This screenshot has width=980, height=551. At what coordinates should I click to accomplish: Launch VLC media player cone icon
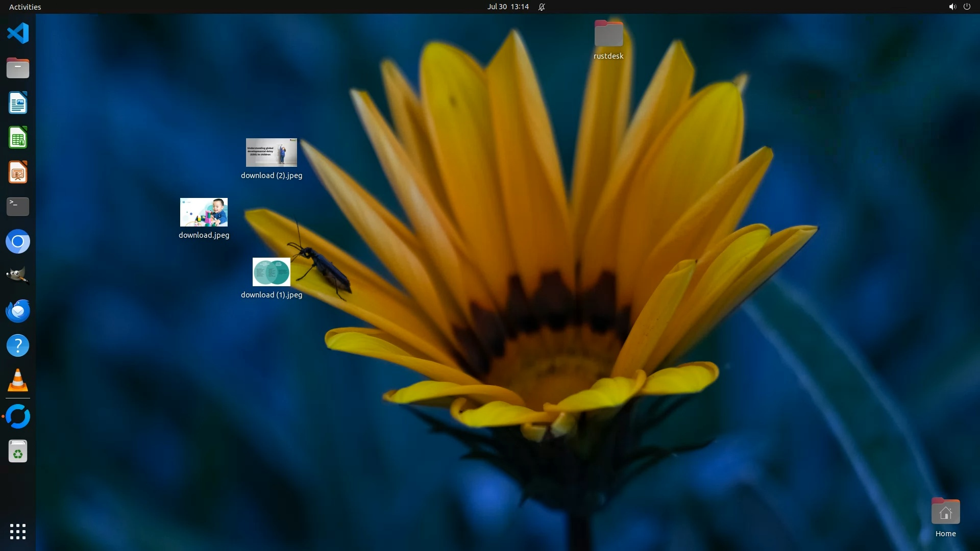coord(18,380)
